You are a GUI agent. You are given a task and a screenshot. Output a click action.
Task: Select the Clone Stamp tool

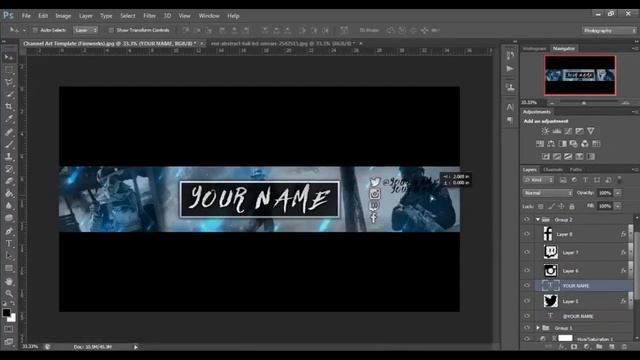pyautogui.click(x=9, y=156)
